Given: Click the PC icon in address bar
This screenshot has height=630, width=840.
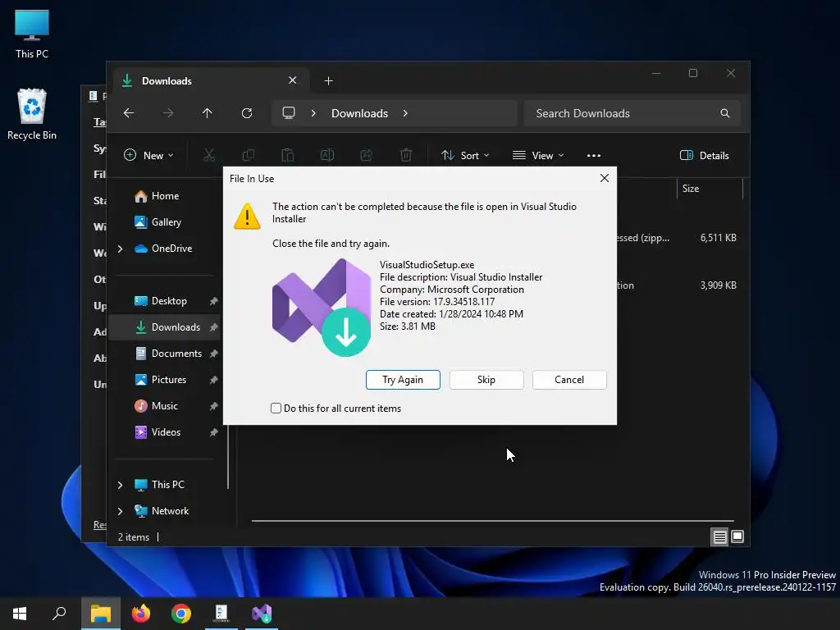Looking at the screenshot, I should 289,113.
